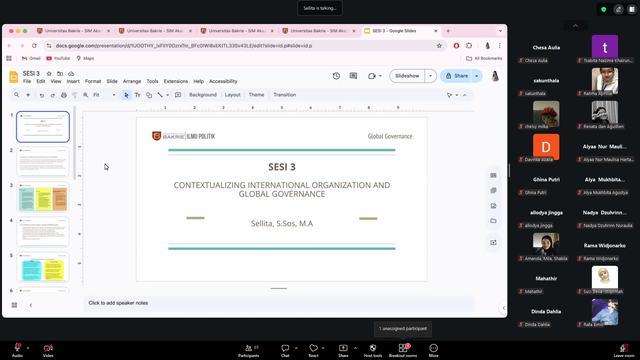Collapse the filmstrip with left chevron
Image resolution: width=640 pixels, height=360 pixels.
coord(31,305)
